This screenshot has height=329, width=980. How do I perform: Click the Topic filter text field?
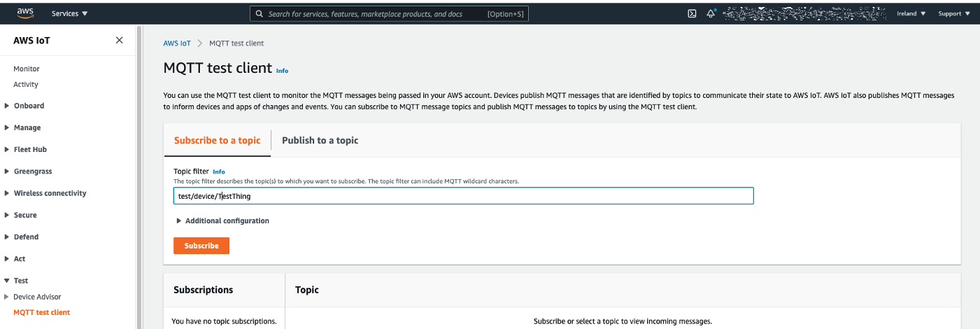click(463, 196)
